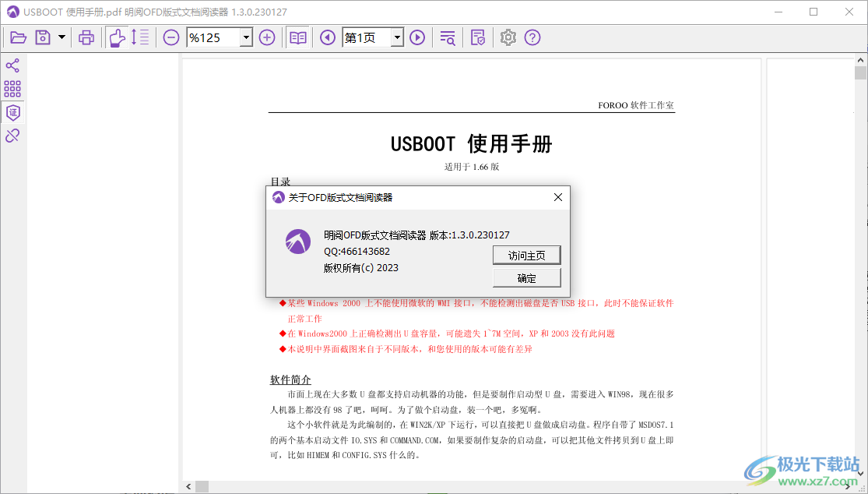Open the attachments link sidebar panel
Screen dimensions: 868x494
(12, 136)
